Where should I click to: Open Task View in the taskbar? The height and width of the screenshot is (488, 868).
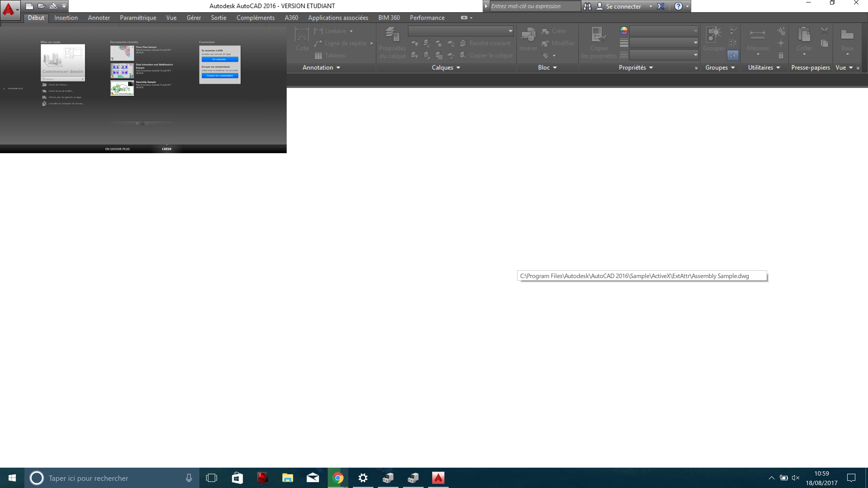coord(212,478)
